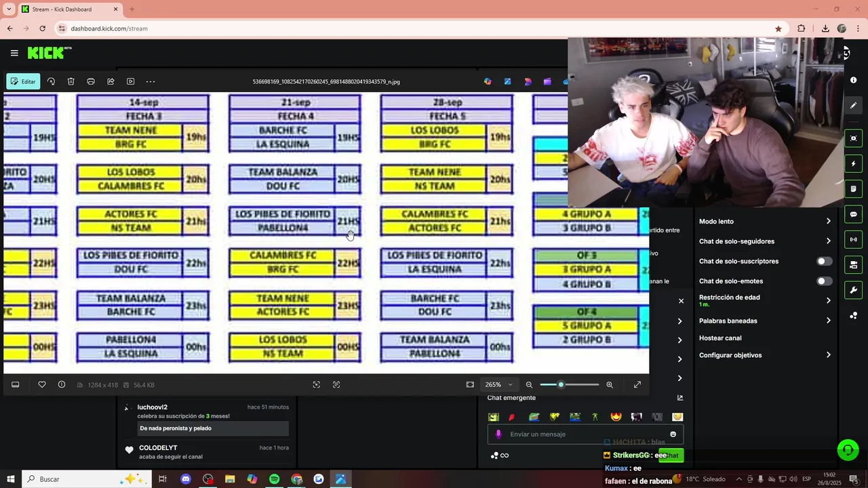Viewport: 868px width, 488px height.
Task: Open the image file info
Action: (62, 384)
